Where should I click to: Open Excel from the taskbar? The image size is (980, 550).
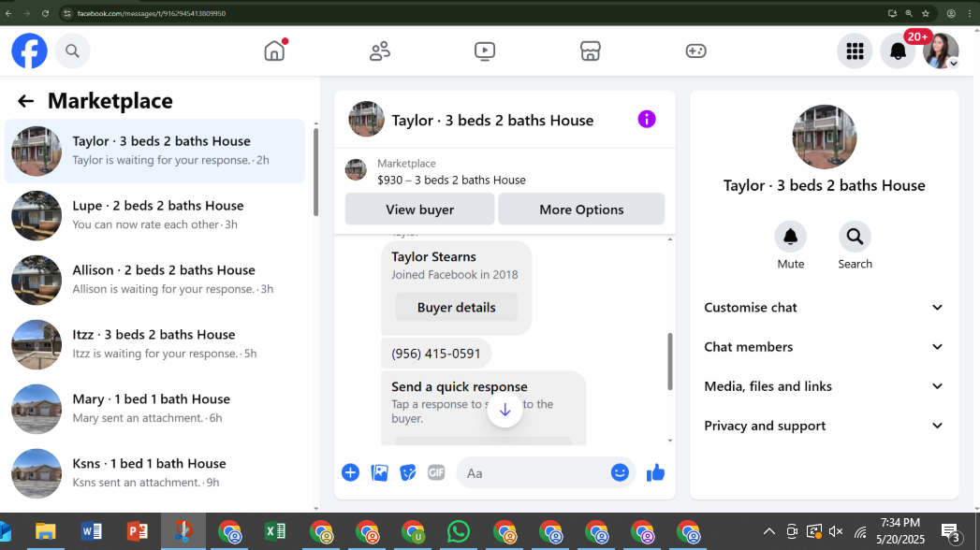[x=275, y=532]
